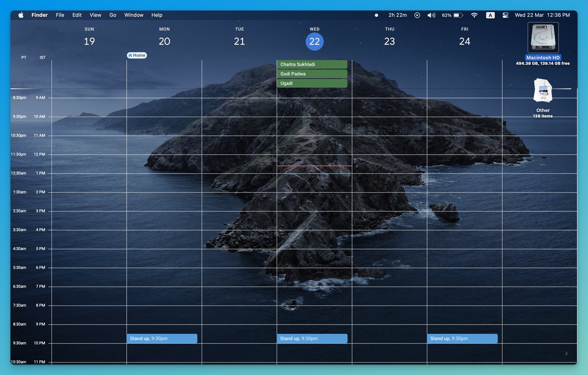Open the Gudi Padwa all-day event
Screen dimensions: 588x375
point(312,74)
